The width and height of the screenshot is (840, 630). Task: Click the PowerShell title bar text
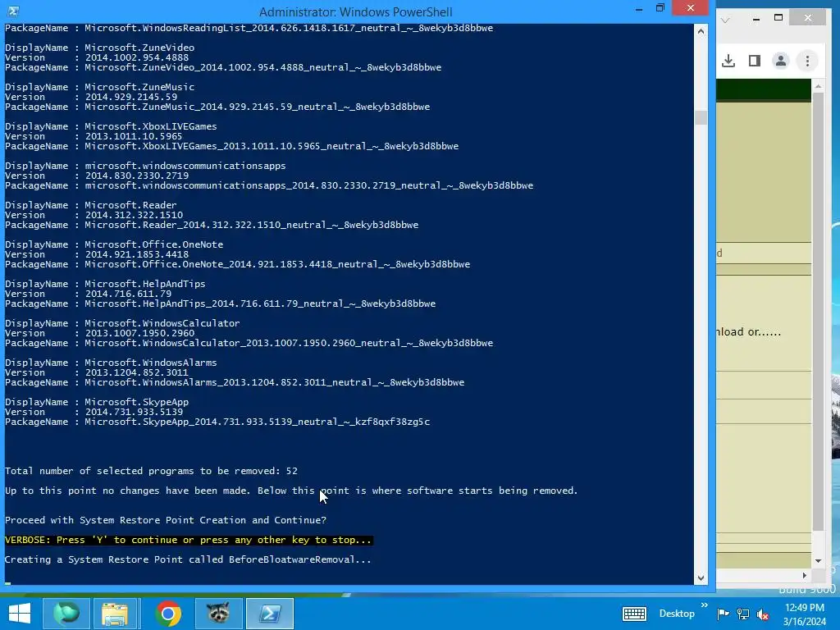pos(356,11)
